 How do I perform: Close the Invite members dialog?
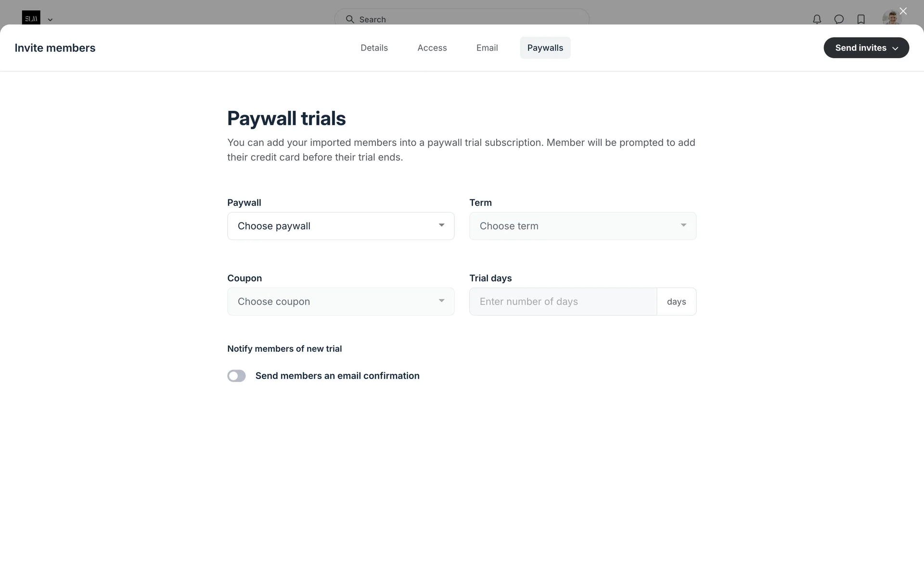(x=903, y=11)
